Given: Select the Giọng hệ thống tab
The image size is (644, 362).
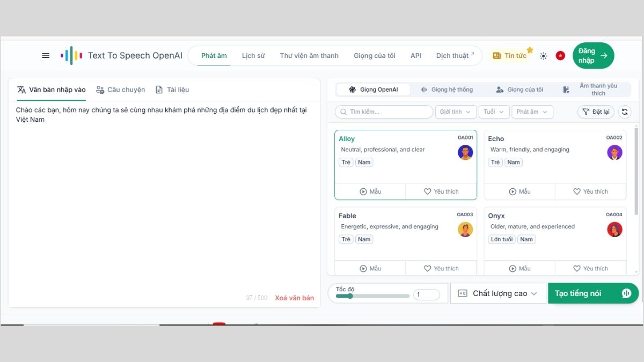Looking at the screenshot, I should tap(447, 90).
